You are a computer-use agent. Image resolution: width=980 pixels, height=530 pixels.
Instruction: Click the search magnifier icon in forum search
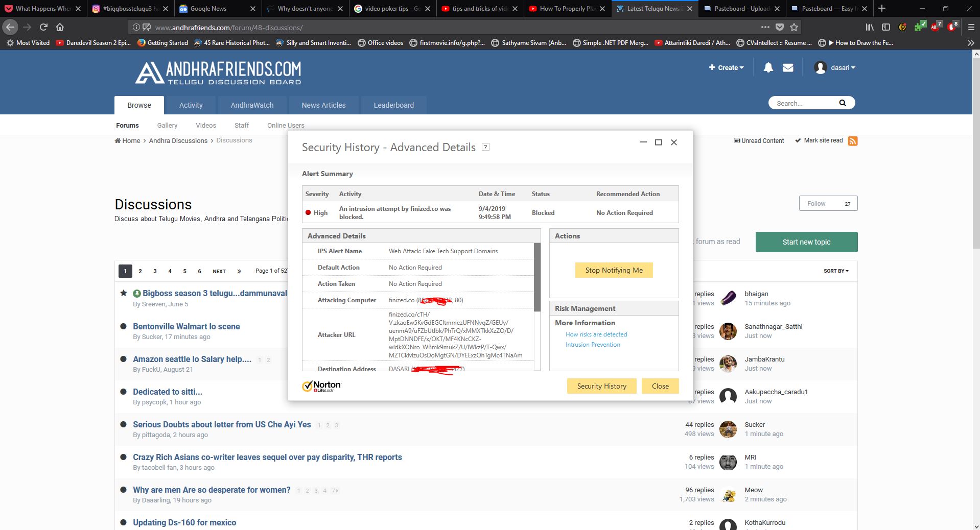[x=843, y=103]
